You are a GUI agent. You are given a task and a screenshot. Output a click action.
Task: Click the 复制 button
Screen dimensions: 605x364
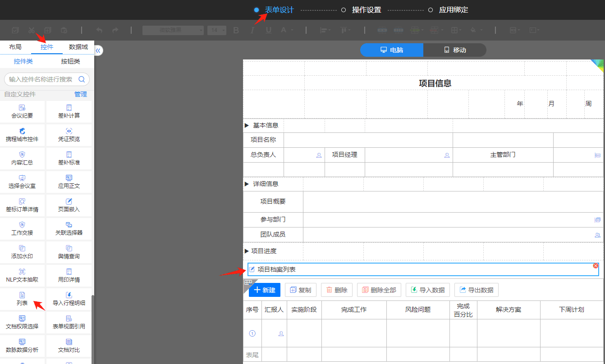[301, 290]
